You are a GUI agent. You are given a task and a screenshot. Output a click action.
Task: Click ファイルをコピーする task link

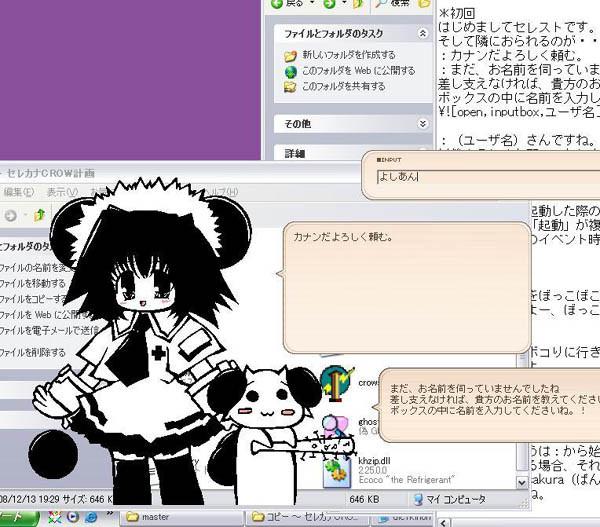(x=34, y=299)
